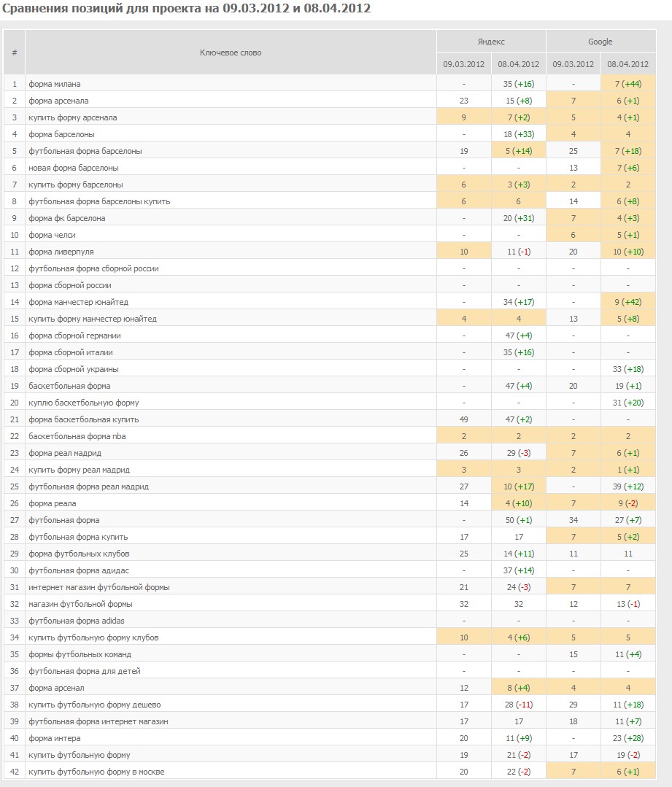Click Google value '1 (+1)' for купить форму реал мадрид
The height and width of the screenshot is (787, 672).
point(627,470)
